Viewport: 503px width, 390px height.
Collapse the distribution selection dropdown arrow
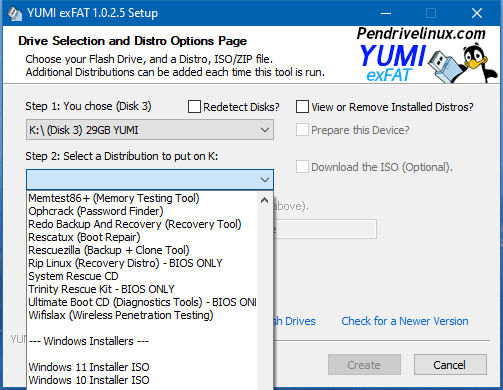265,180
